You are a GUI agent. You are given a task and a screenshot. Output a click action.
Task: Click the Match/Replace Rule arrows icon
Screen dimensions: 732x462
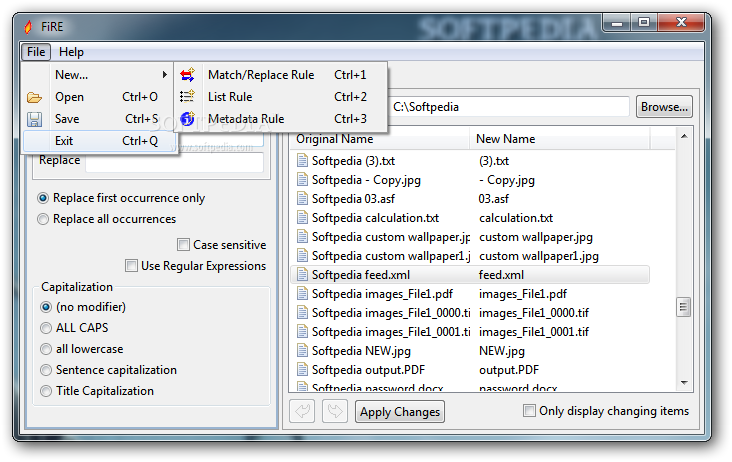click(187, 75)
